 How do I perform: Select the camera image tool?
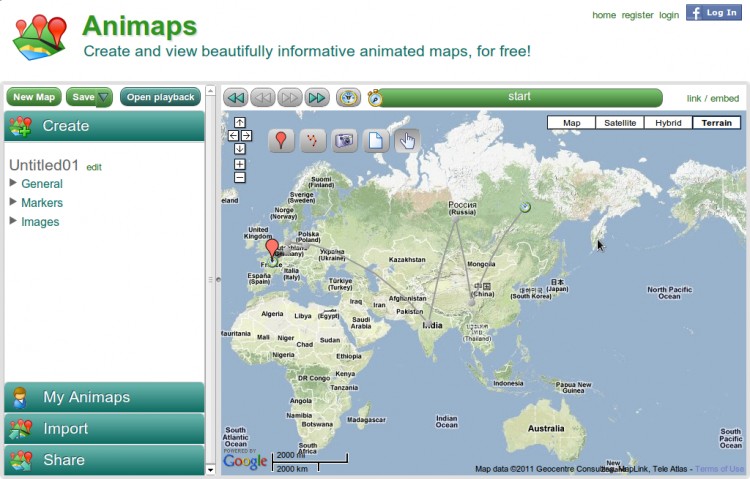click(344, 141)
